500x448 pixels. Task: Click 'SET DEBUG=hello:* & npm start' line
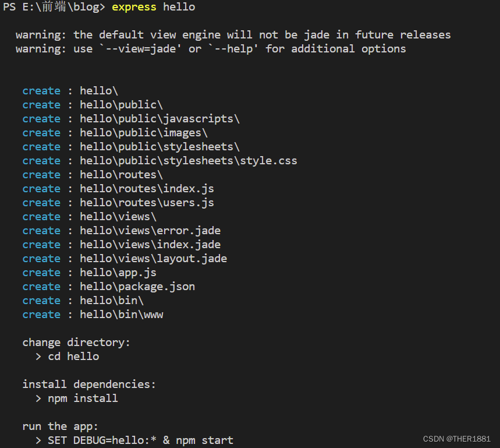[x=140, y=440]
